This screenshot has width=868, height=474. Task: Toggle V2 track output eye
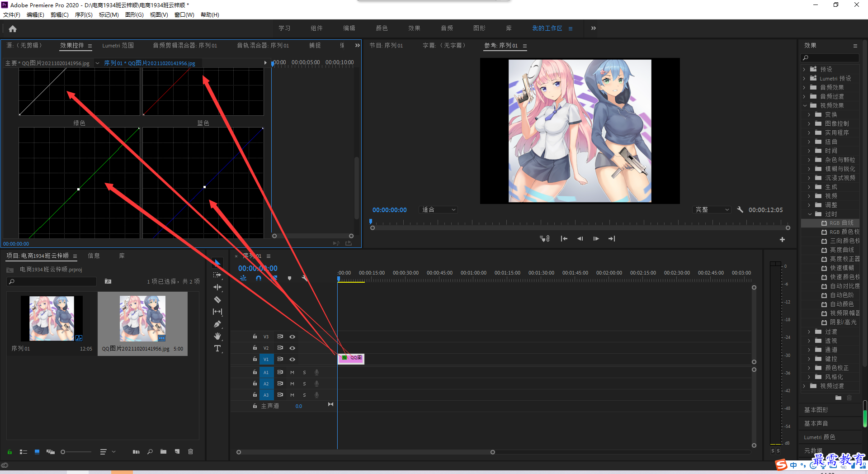292,348
